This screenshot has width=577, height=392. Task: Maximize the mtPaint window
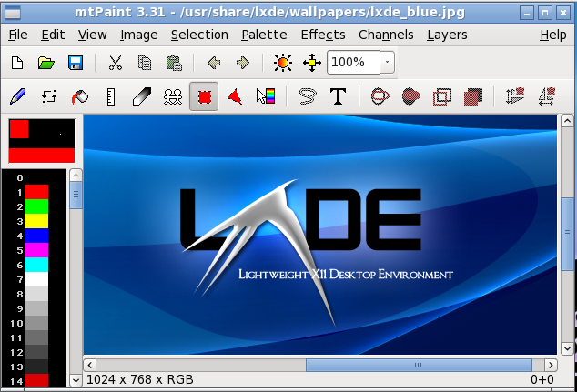pos(545,13)
